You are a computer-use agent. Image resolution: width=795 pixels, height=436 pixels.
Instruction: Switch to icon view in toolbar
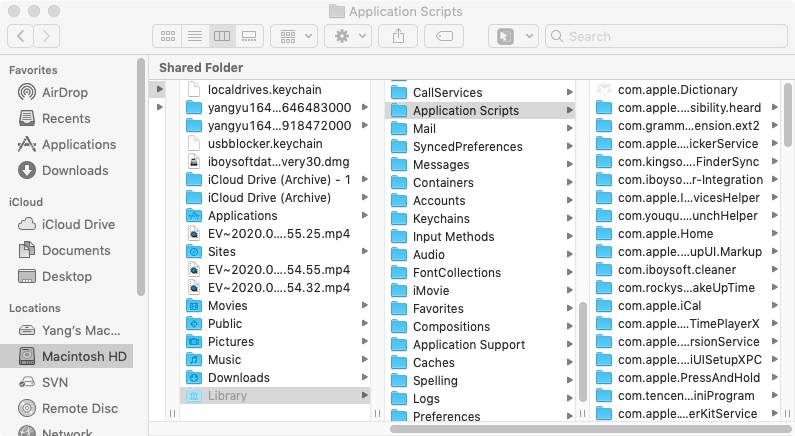[168, 36]
